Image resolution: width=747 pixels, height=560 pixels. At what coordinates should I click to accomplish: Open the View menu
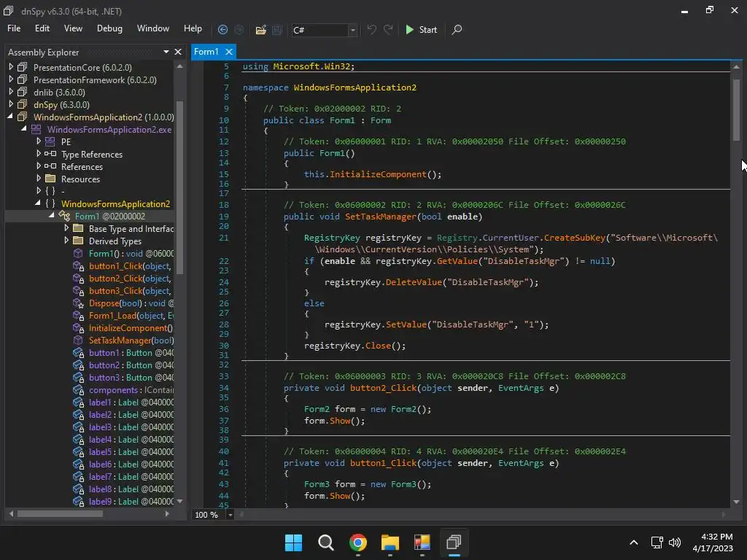[73, 28]
